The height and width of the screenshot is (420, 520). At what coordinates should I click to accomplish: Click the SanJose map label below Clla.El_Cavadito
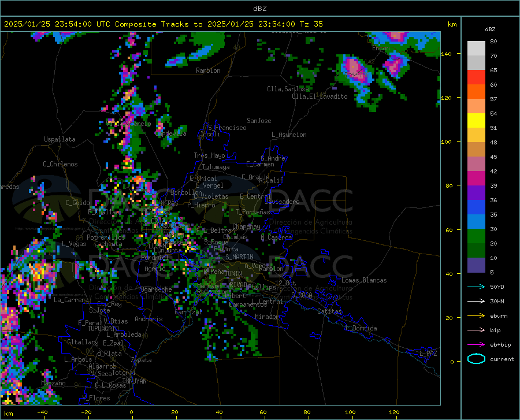pyautogui.click(x=259, y=121)
